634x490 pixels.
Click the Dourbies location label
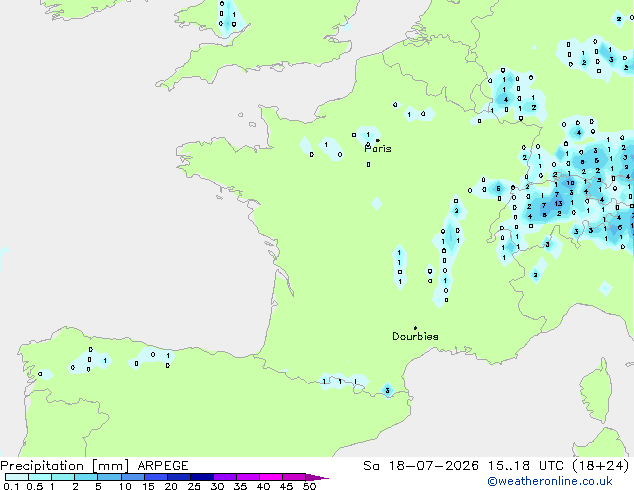(415, 336)
